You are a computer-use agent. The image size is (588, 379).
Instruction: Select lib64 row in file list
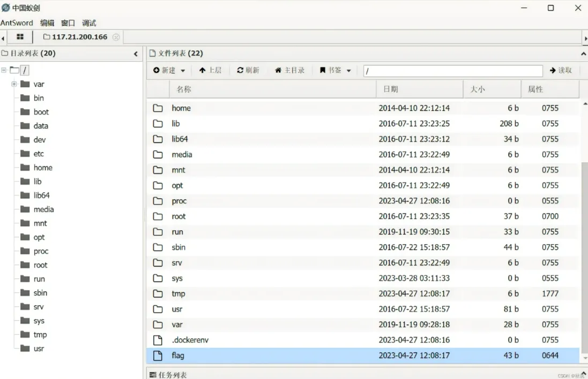pyautogui.click(x=363, y=139)
